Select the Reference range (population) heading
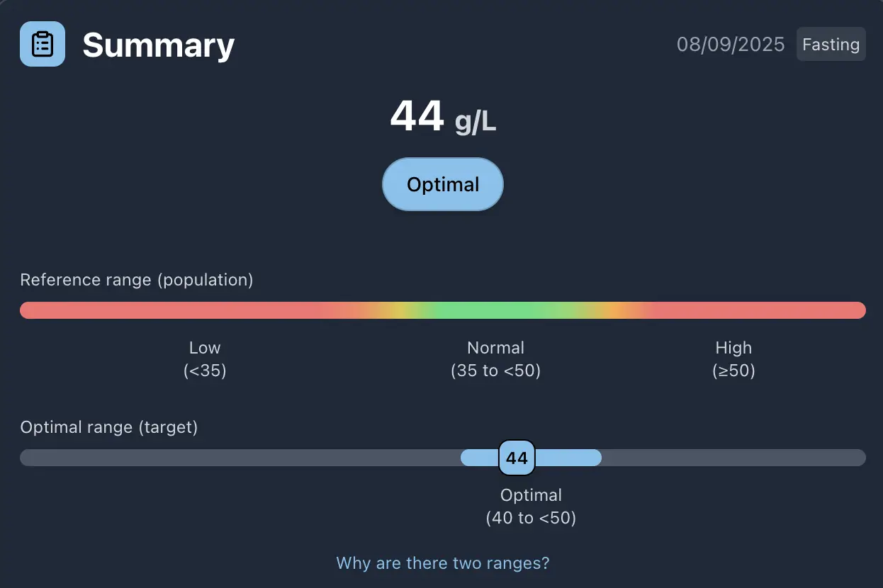Viewport: 883px width, 588px height. tap(137, 279)
